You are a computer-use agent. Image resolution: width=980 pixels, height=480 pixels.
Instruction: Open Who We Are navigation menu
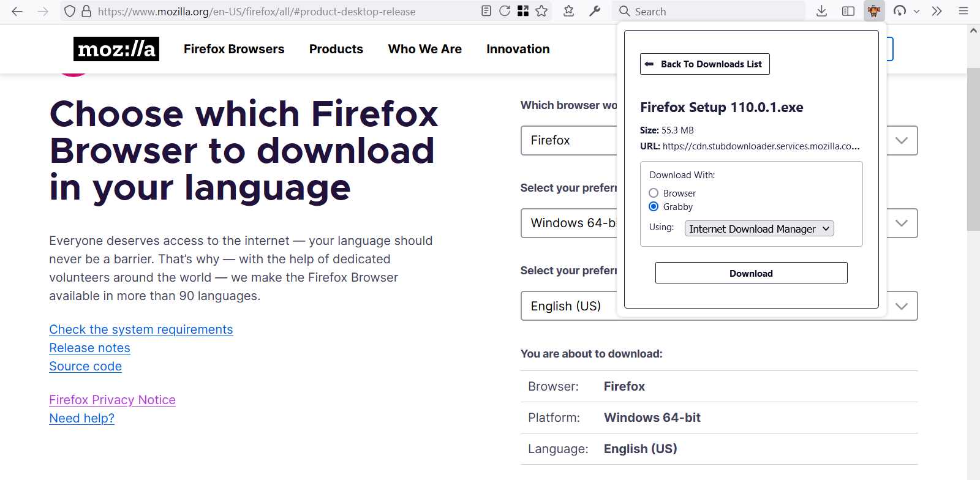(425, 49)
